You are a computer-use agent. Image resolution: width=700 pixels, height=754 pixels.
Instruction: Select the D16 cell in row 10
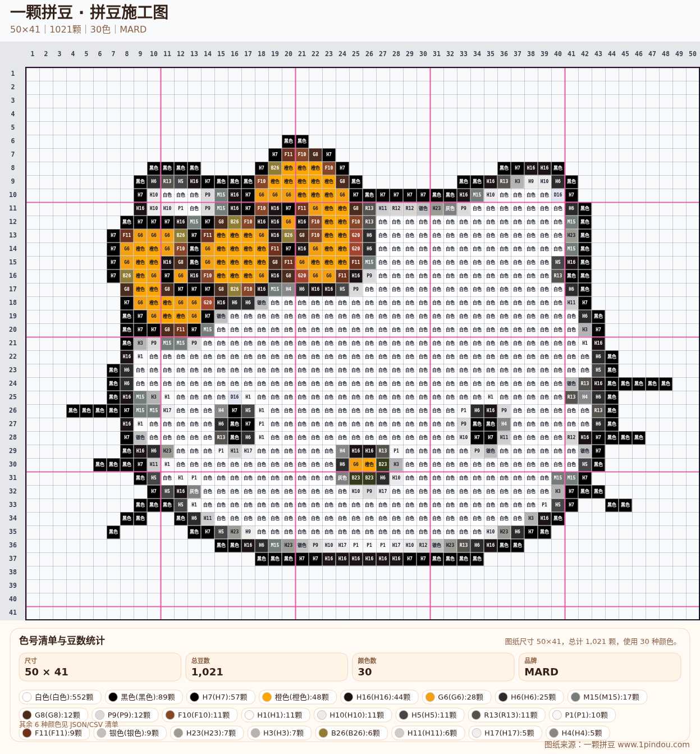coord(558,195)
